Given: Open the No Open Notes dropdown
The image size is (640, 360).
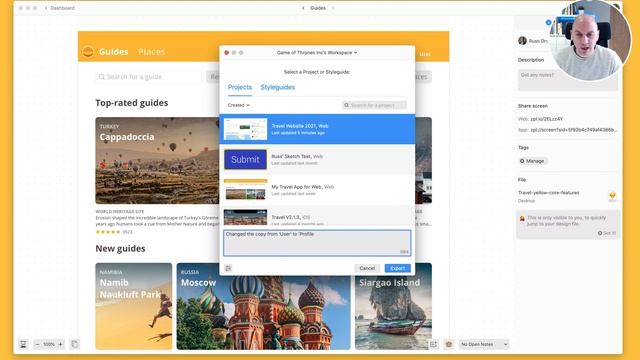Looking at the screenshot, I should 484,344.
